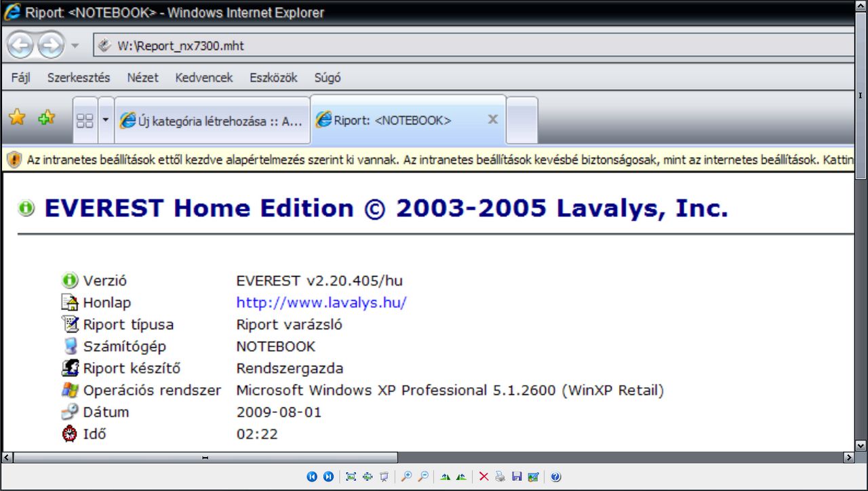Go to the next image in viewer toolbar

328,477
